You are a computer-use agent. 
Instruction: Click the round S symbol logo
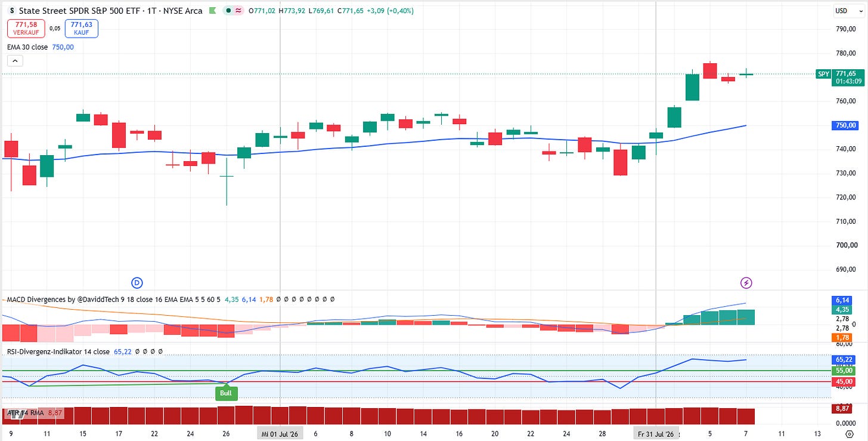13,11
